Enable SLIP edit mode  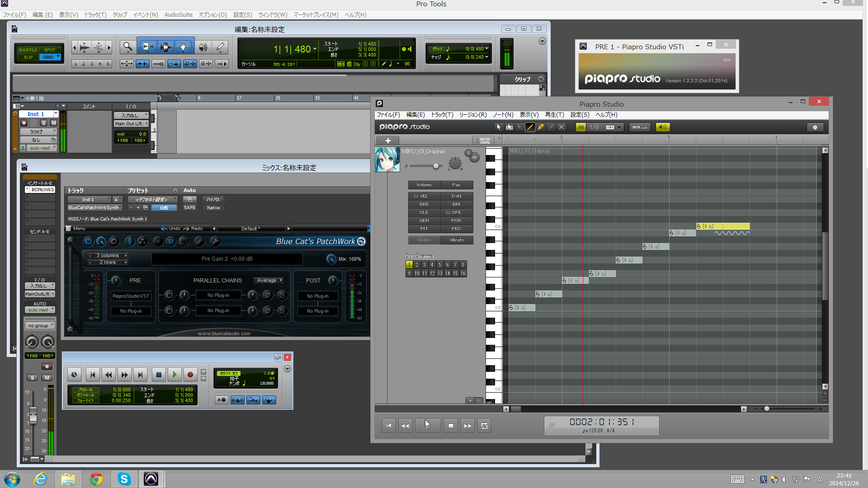[28, 57]
